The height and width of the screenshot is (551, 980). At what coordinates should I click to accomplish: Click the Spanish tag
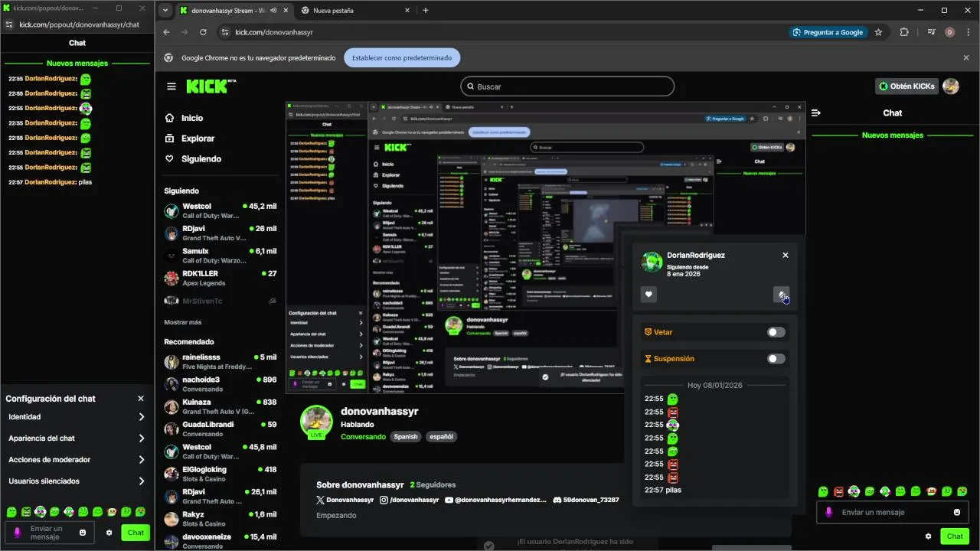coord(406,437)
